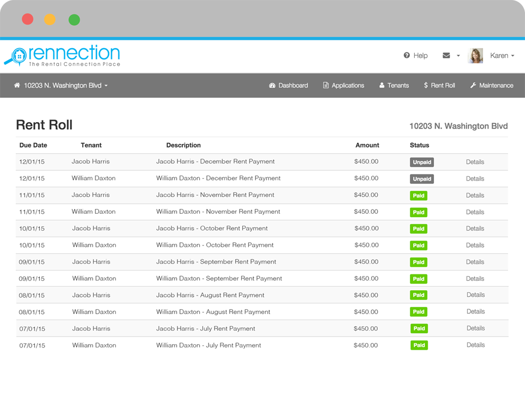View Details for Jacob Harris December payment
The height and width of the screenshot is (420, 525).
coord(475,162)
